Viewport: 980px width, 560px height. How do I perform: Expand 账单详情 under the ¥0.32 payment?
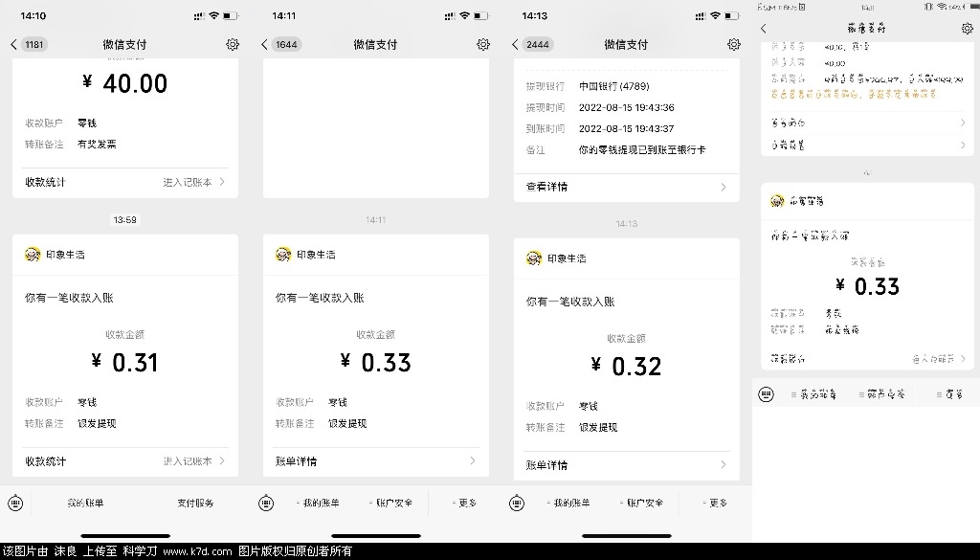coord(626,465)
